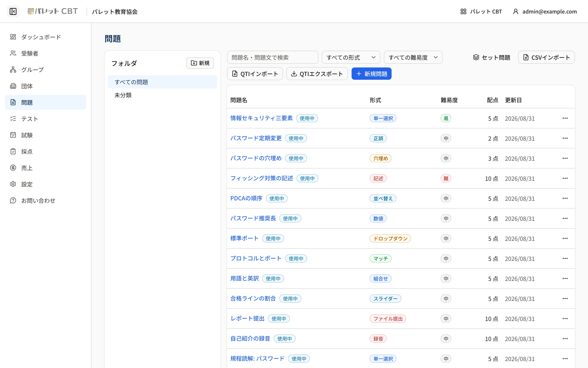Create a new folder with 新規 button
The image size is (588, 368).
[200, 63]
